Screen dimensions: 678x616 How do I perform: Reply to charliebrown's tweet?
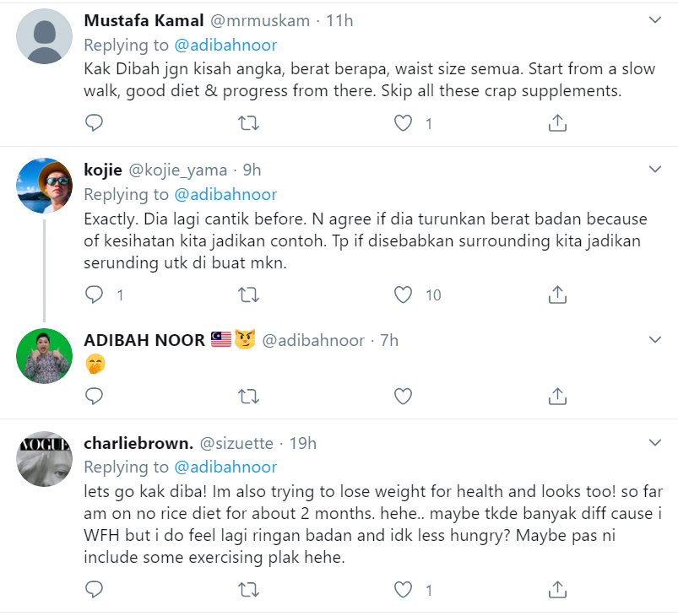pyautogui.click(x=95, y=588)
